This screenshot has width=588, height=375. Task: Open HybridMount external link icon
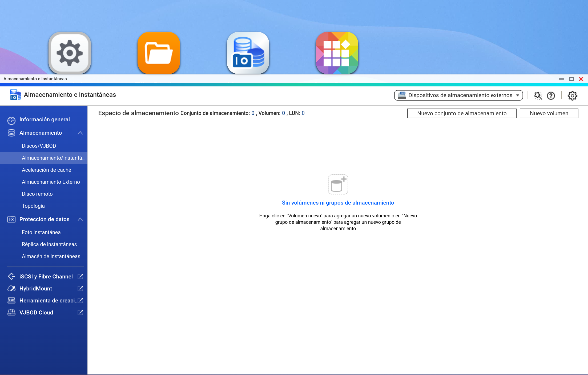coord(80,289)
